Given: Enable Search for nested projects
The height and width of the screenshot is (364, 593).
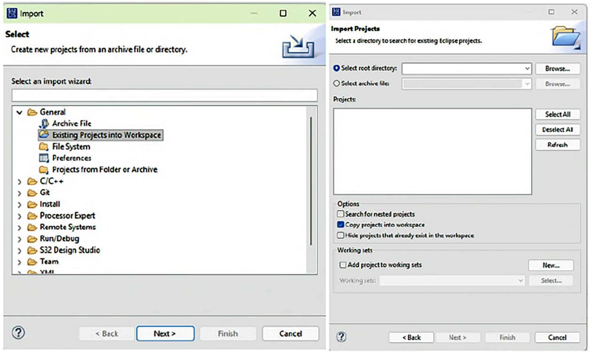Looking at the screenshot, I should (x=340, y=214).
